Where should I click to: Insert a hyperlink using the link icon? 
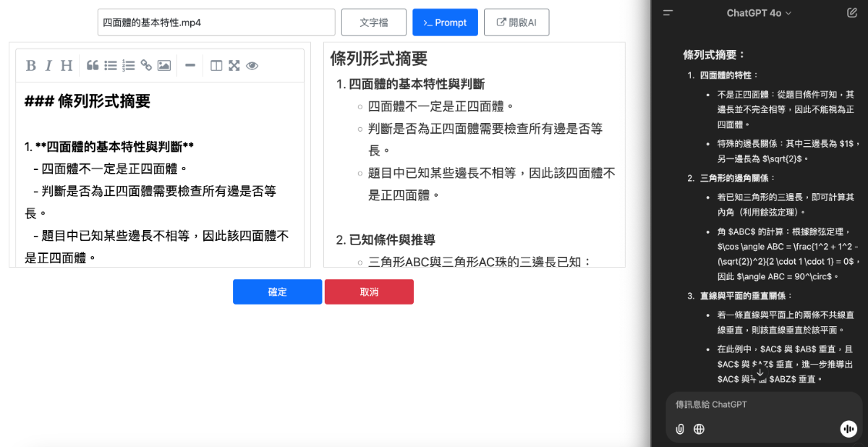(x=146, y=66)
